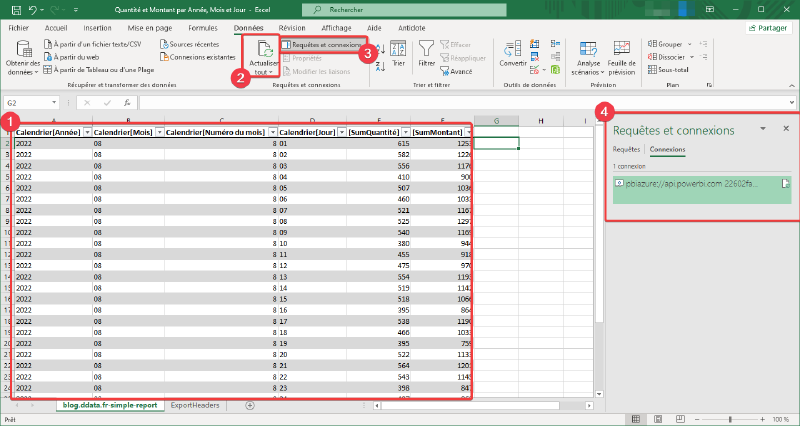800x426 pixels.
Task: Switch to Page Layout view icon
Action: click(x=658, y=419)
